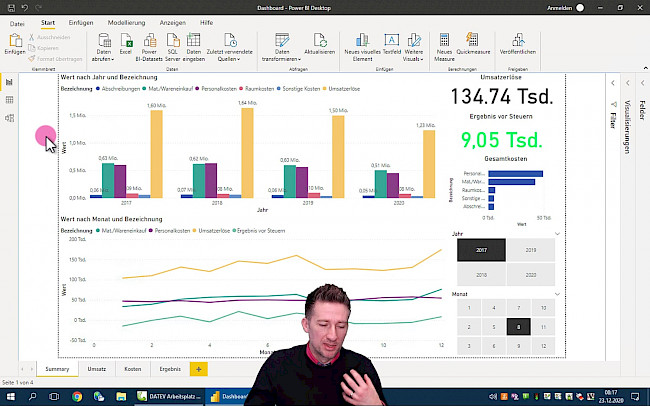
Task: Click Ausschneiden scissors icon
Action: 32,37
